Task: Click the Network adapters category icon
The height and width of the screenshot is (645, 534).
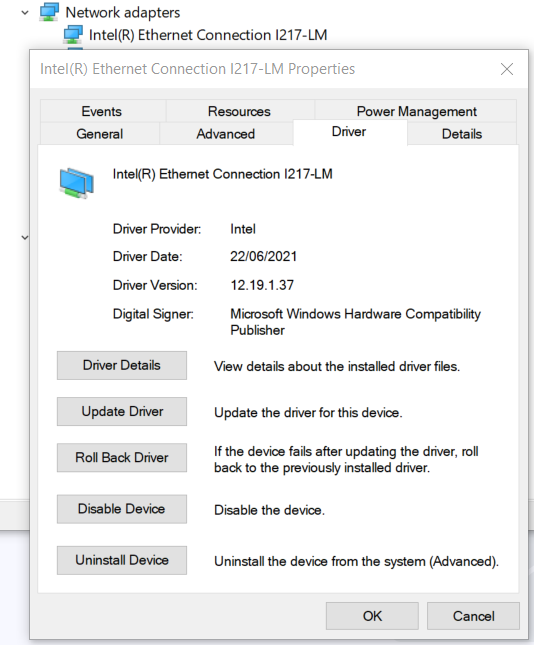Action: tap(49, 12)
